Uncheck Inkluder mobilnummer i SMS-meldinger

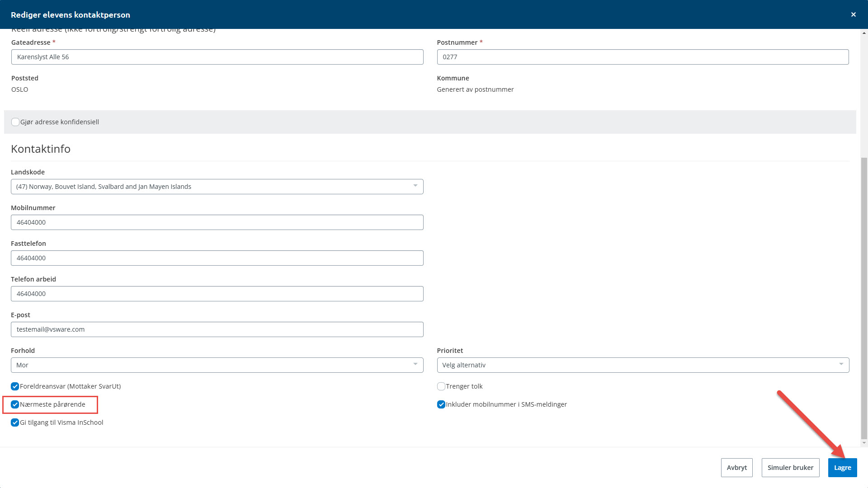point(441,404)
